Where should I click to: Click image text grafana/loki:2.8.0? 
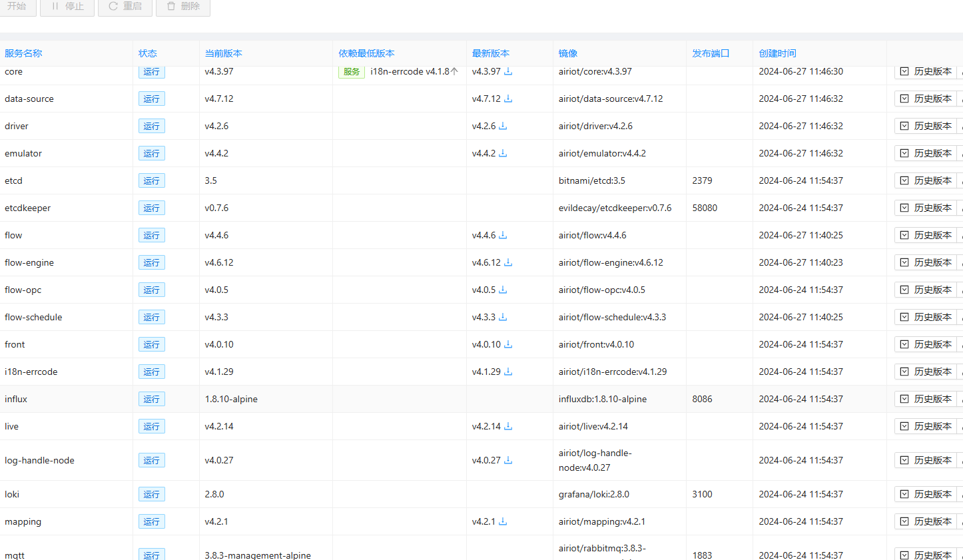(x=594, y=494)
